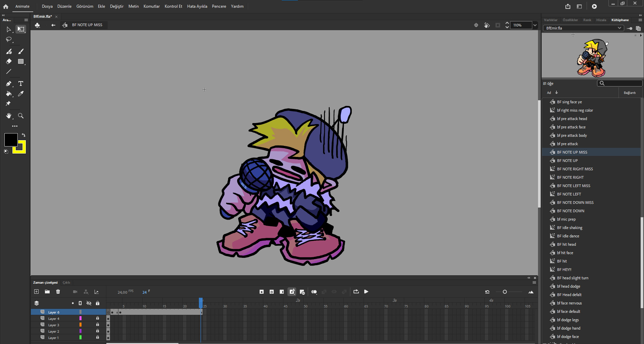Add a new layer in the timeline
The height and width of the screenshot is (344, 644).
coord(37,292)
